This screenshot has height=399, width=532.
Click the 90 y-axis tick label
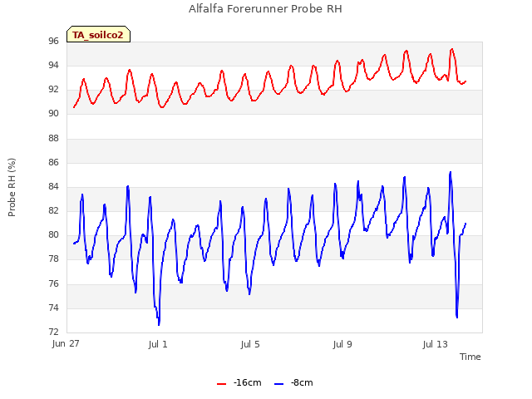(53, 114)
